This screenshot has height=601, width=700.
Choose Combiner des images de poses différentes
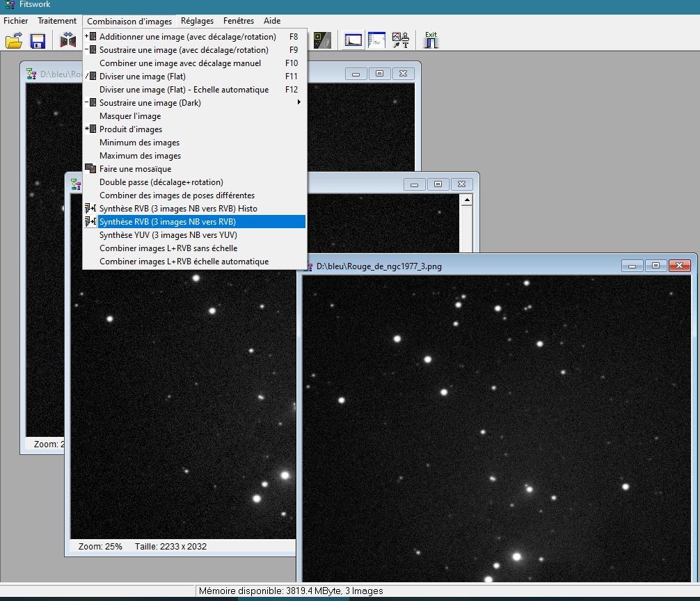195,195
